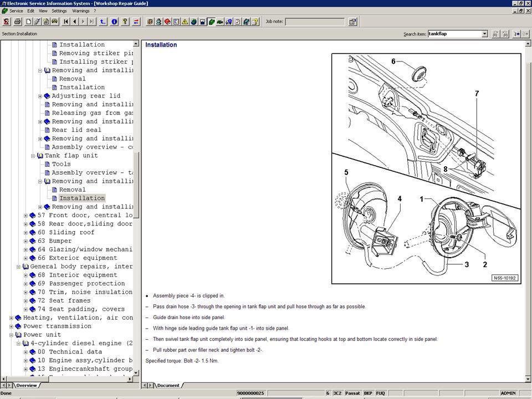Viewport: 532px width, 399px height.
Task: Select Removal under Tank flap unit
Action: pyautogui.click(x=73, y=190)
